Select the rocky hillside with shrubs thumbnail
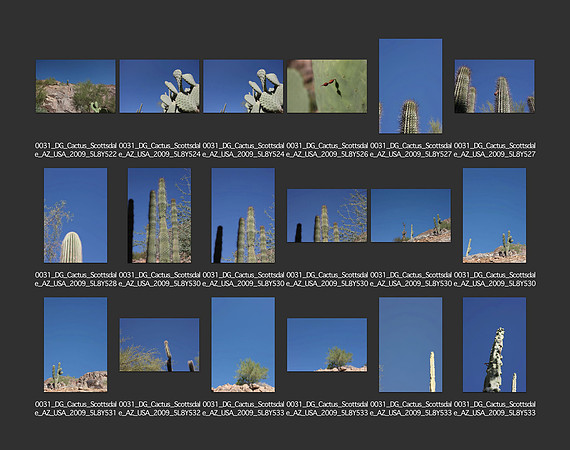Viewport: 570px width, 450px height. click(76, 87)
